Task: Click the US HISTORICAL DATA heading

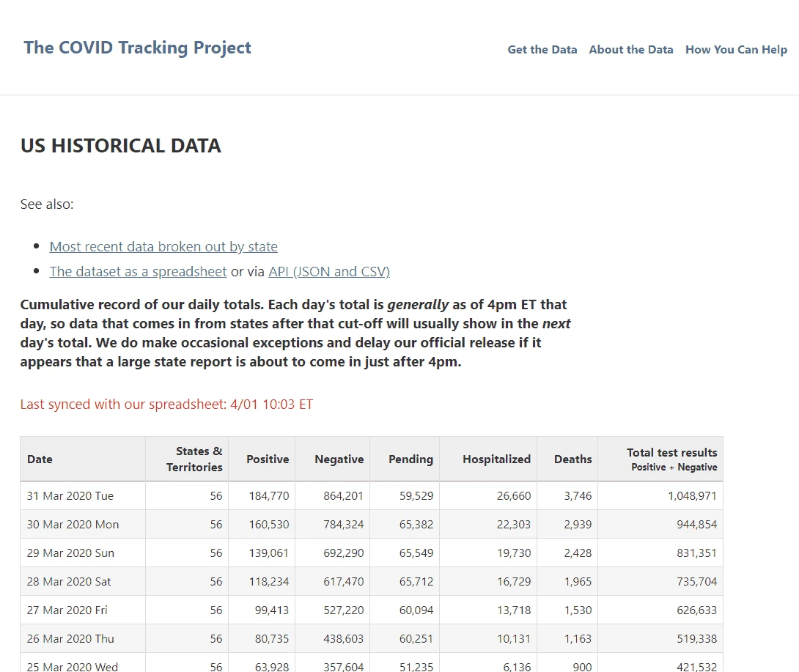Action: [x=120, y=145]
